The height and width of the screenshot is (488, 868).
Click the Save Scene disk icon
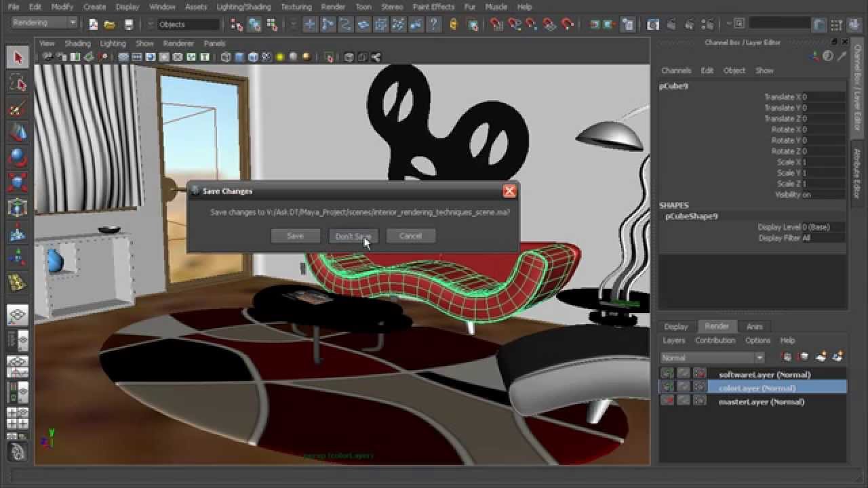click(128, 24)
